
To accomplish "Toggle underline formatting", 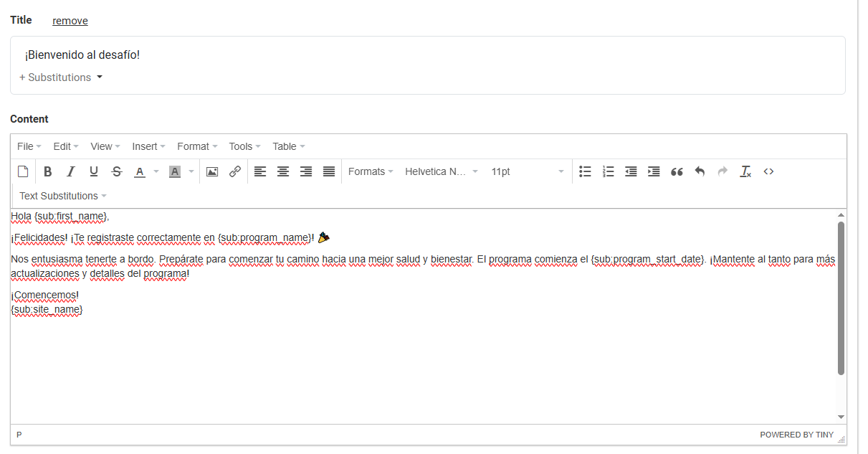I will (x=93, y=171).
